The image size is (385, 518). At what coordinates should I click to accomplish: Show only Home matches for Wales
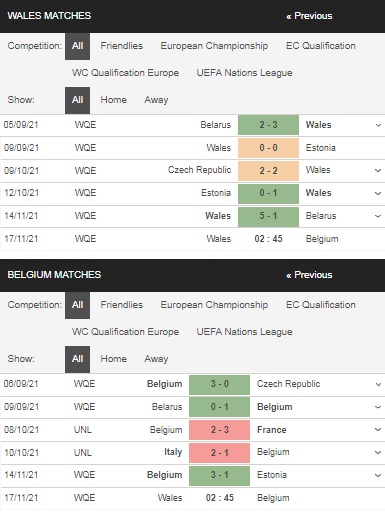pos(114,100)
